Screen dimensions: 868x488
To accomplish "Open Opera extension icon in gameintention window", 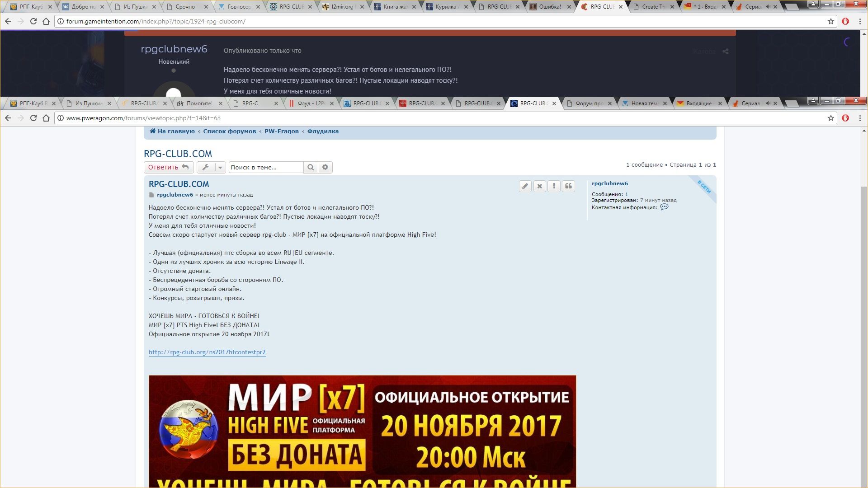I will pyautogui.click(x=845, y=21).
